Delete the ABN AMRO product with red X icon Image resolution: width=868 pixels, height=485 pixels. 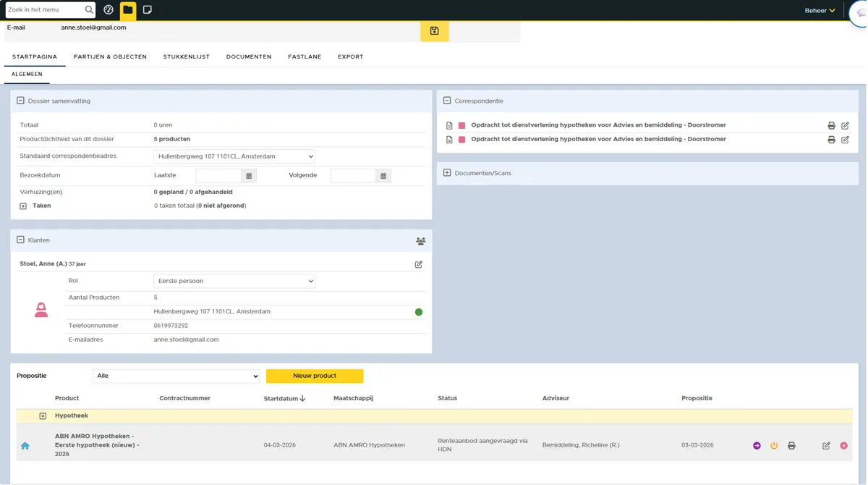coord(843,445)
